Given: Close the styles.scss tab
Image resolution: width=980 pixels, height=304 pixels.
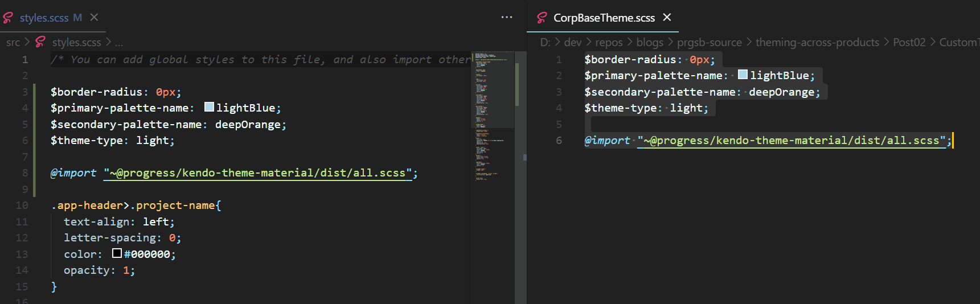Looking at the screenshot, I should click(x=95, y=18).
